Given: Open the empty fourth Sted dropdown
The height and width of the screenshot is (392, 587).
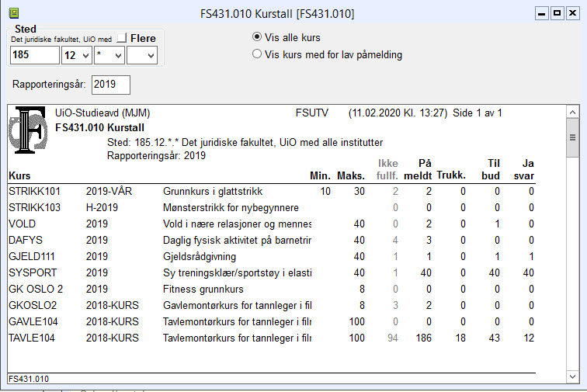Looking at the screenshot, I should (142, 55).
